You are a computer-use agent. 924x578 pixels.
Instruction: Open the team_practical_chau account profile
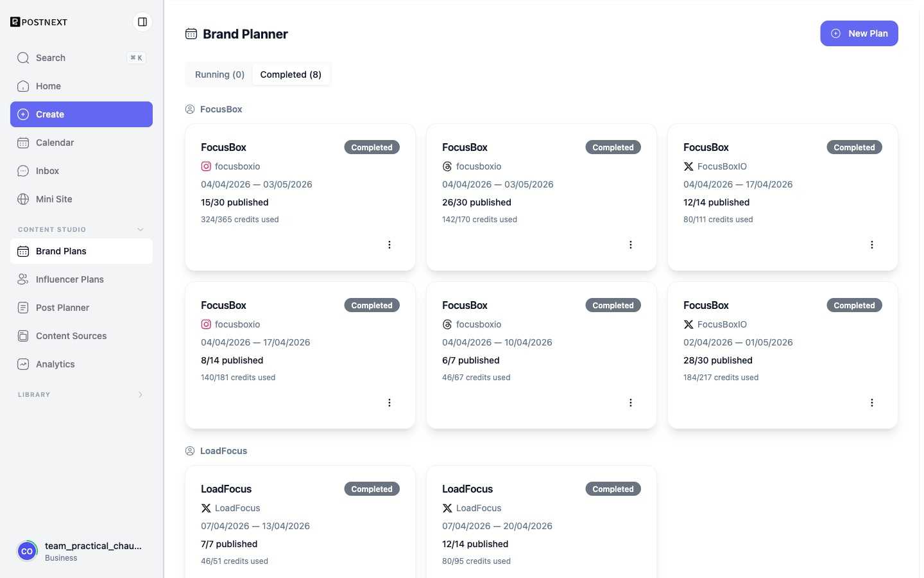[81, 551]
